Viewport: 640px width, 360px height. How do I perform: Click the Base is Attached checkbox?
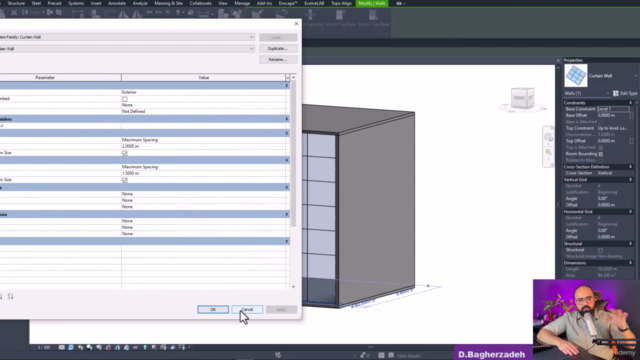(x=600, y=122)
